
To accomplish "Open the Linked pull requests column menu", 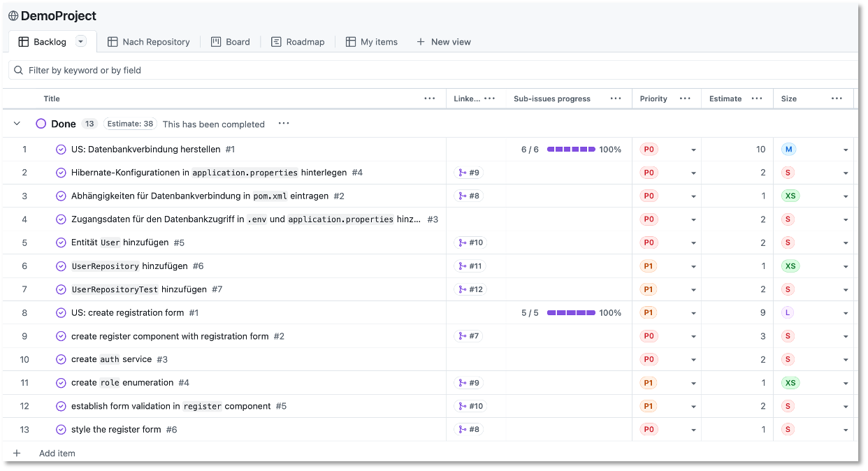I will click(x=489, y=99).
